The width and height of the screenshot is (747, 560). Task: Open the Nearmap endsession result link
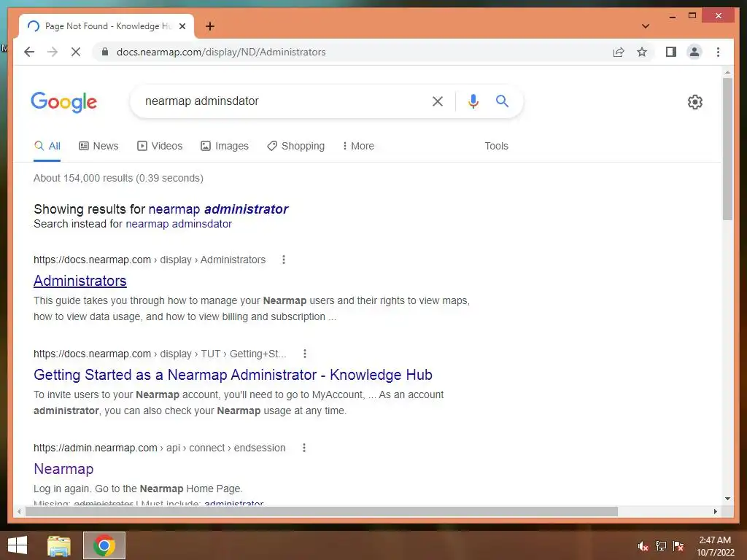[63, 469]
